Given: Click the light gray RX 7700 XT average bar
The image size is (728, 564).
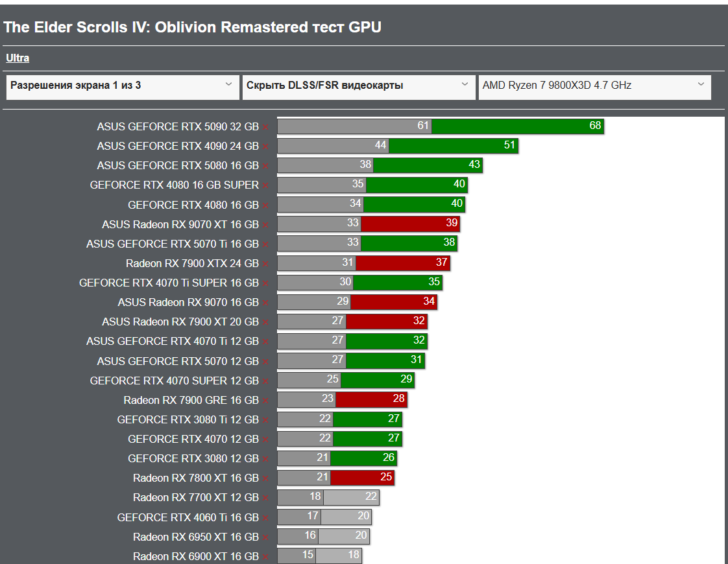Looking at the screenshot, I should [x=351, y=497].
